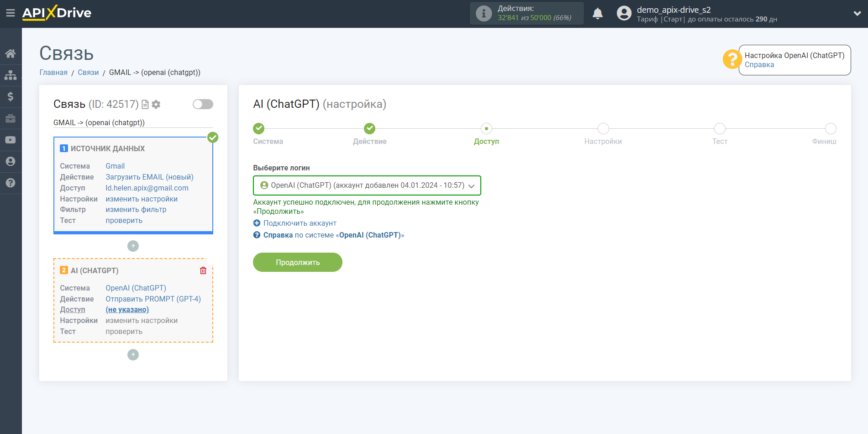Expand the account menu chevron
The image size is (868, 434).
click(x=857, y=14)
